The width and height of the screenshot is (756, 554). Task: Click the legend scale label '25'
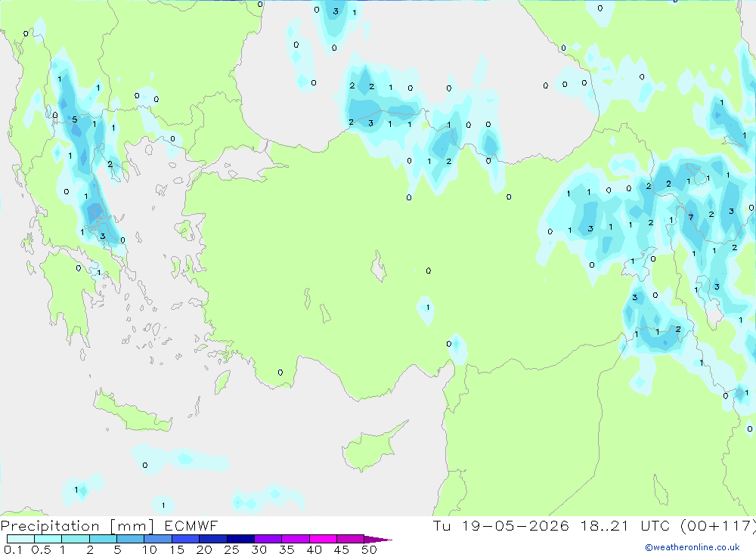[231, 549]
